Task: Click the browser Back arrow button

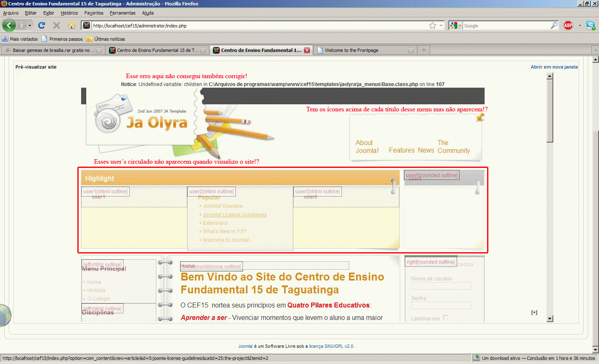Action: [x=9, y=25]
